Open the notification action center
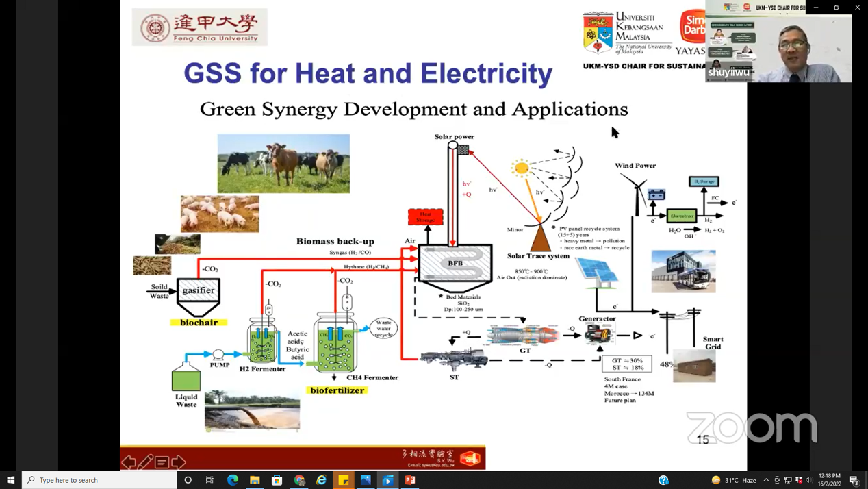 click(854, 480)
